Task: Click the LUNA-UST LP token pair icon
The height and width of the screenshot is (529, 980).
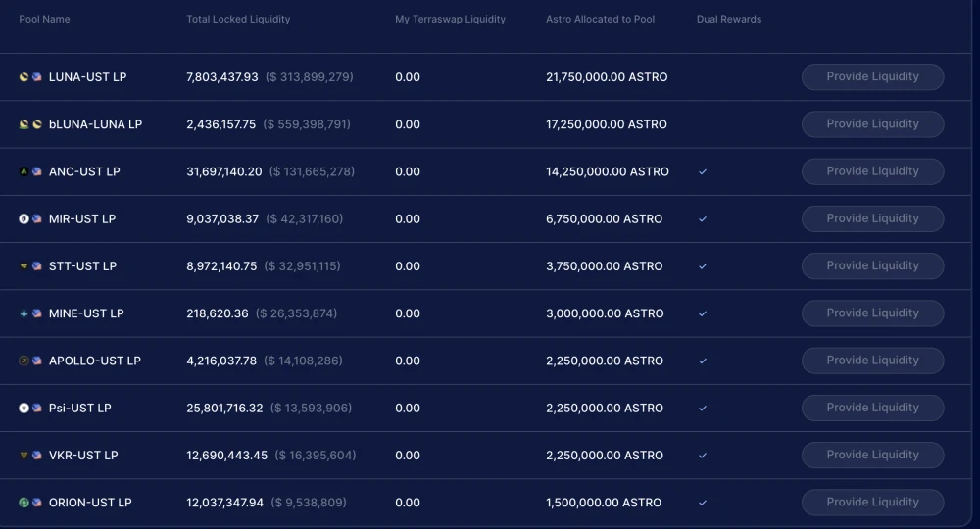Action: pyautogui.click(x=30, y=76)
